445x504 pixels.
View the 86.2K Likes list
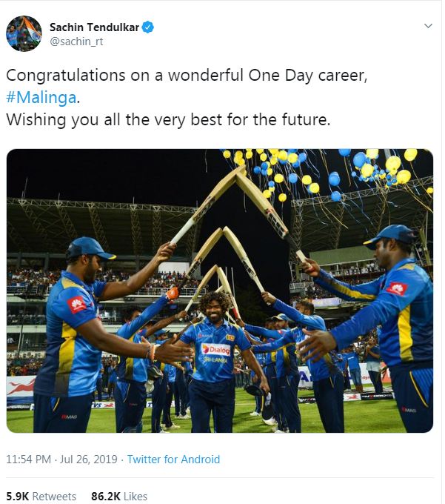(x=119, y=496)
